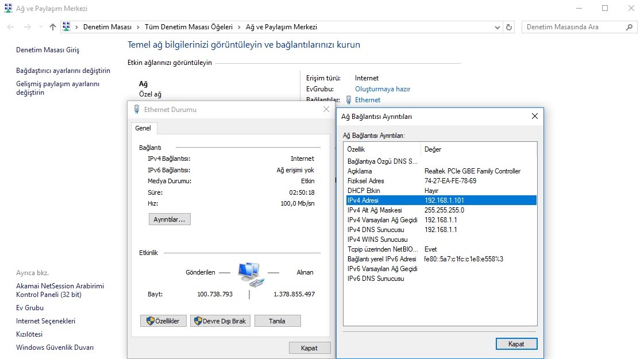Expand the address bar history dropdown
644x359 pixels.
pos(497,27)
